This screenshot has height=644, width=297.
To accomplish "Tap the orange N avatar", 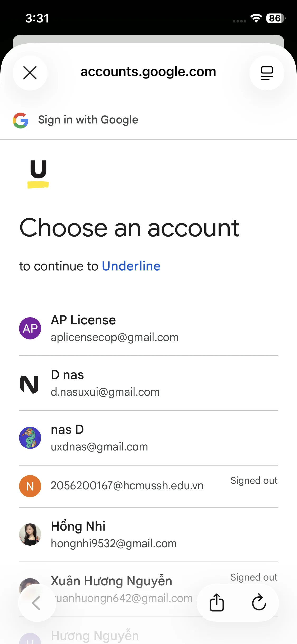I will click(30, 486).
